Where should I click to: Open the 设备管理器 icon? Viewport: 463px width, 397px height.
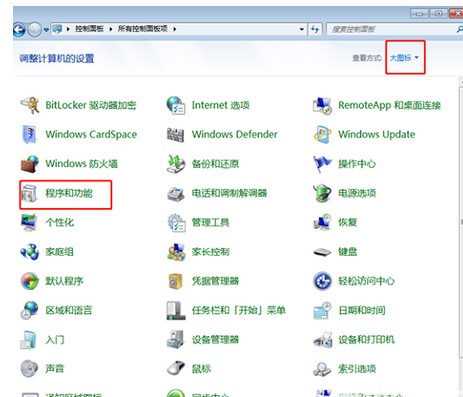click(176, 340)
